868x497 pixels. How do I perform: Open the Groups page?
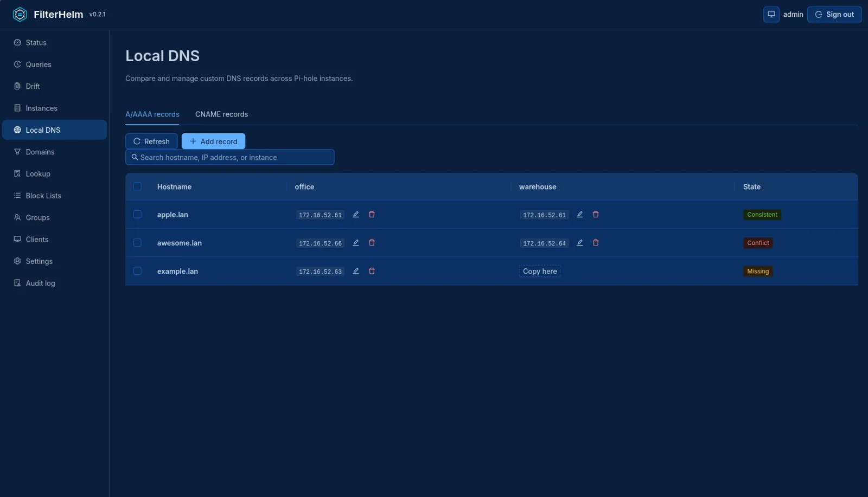(x=54, y=217)
